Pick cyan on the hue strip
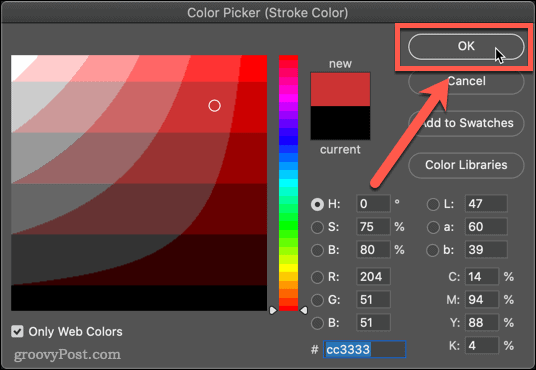 tap(289, 183)
